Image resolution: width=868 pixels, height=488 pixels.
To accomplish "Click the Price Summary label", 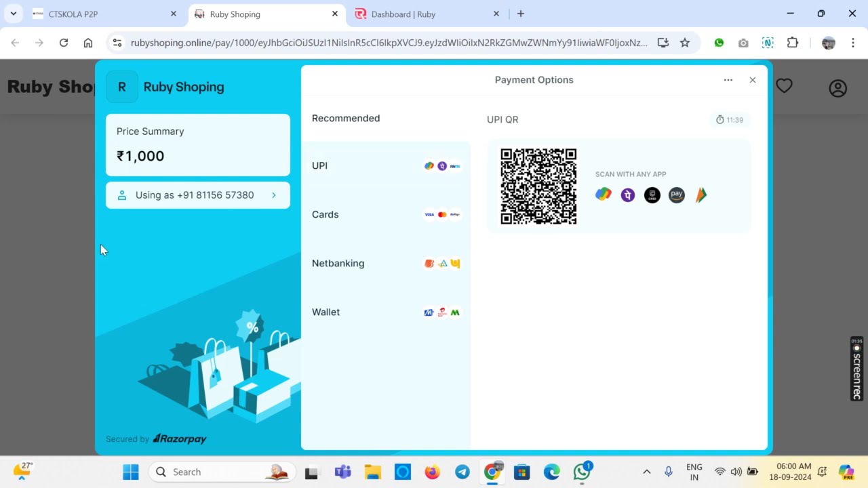I will click(x=150, y=131).
